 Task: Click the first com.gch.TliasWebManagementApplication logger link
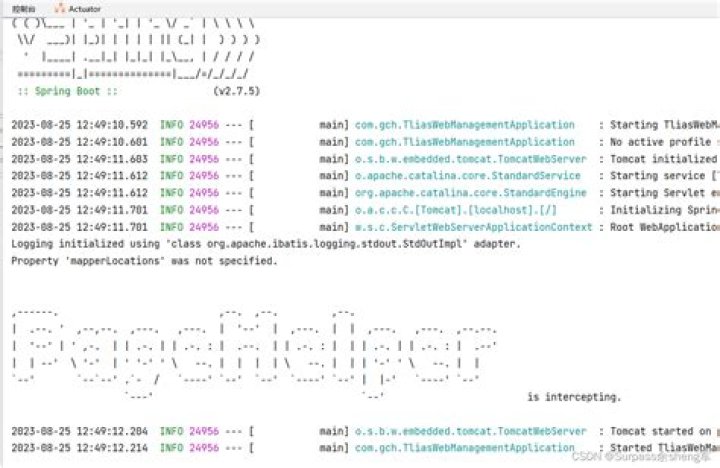[464, 125]
